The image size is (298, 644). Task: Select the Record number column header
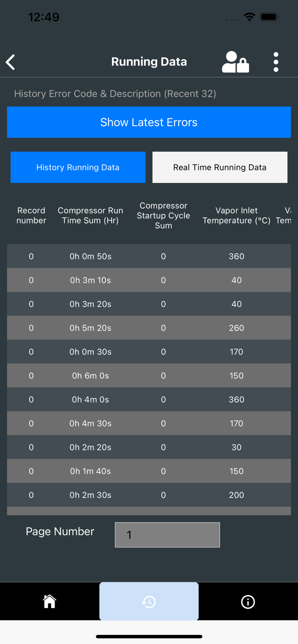pyautogui.click(x=31, y=216)
